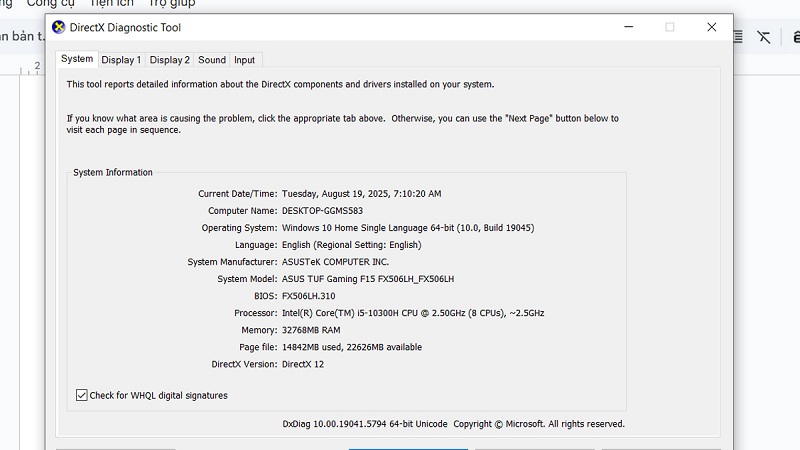
Task: Click the Computer Name label
Action: click(x=243, y=211)
